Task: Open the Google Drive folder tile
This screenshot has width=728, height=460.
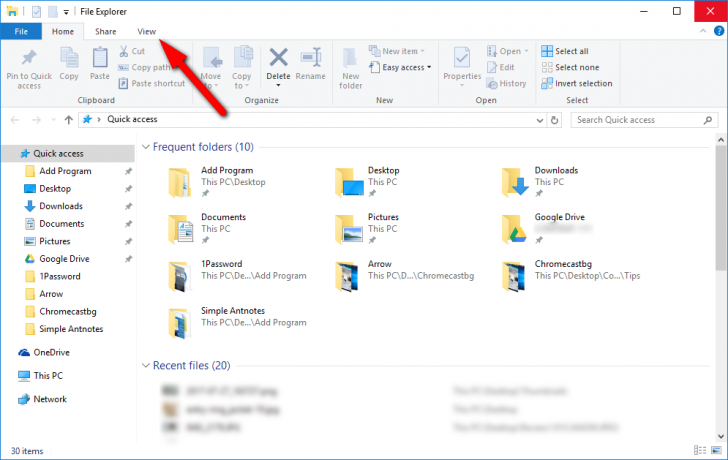Action: click(547, 229)
